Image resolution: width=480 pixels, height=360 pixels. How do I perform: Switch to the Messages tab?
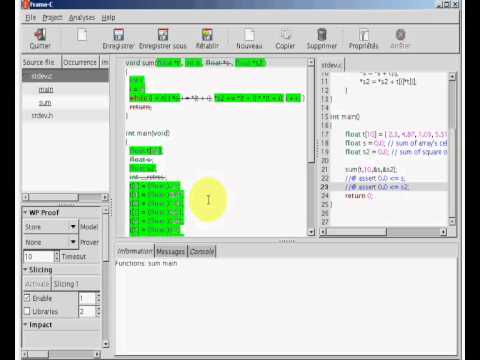click(x=170, y=252)
